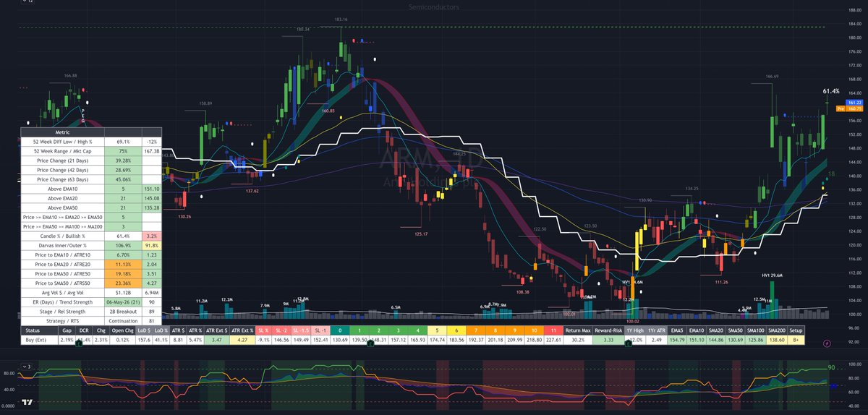Click the TradingView logo in the indicator pane
This screenshot has width=868, height=415.
27,403
